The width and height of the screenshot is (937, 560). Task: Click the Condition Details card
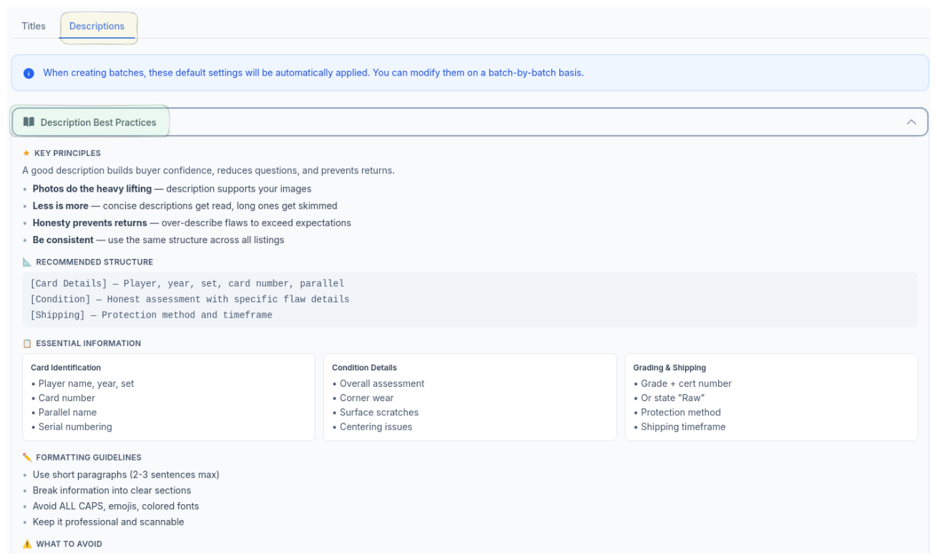click(x=469, y=397)
